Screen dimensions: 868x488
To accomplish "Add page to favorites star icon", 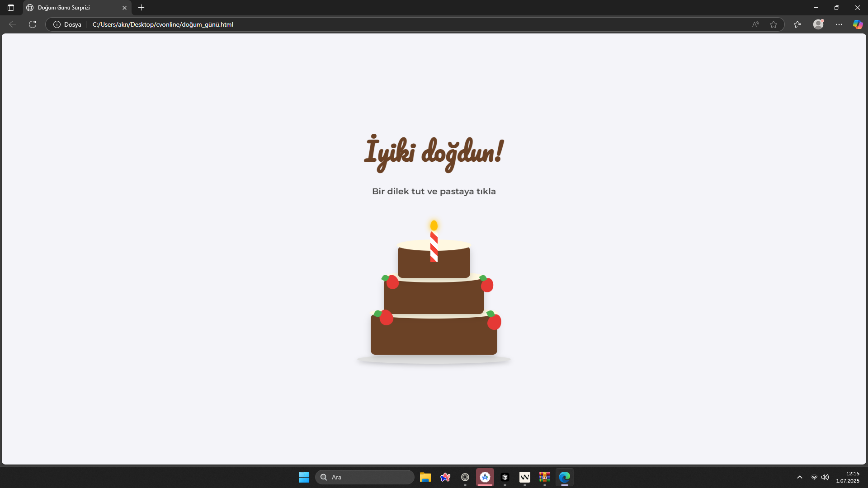I will tap(774, 24).
